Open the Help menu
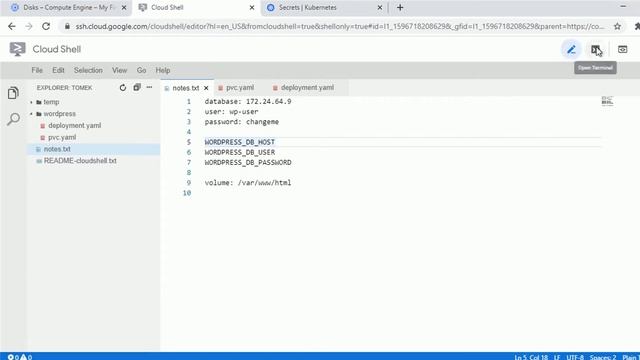Viewport: 640px width, 360px height. pyautogui.click(x=163, y=70)
